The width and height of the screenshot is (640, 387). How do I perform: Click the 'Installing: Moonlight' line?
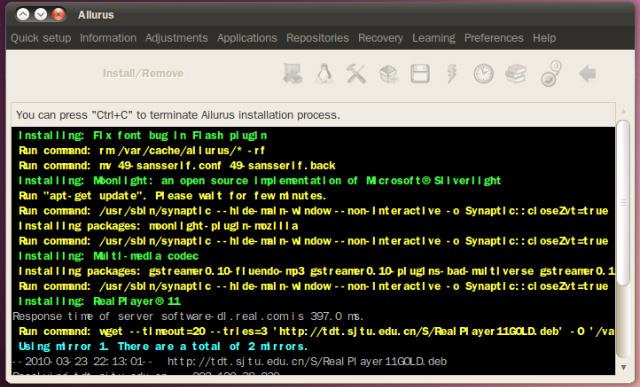point(259,181)
